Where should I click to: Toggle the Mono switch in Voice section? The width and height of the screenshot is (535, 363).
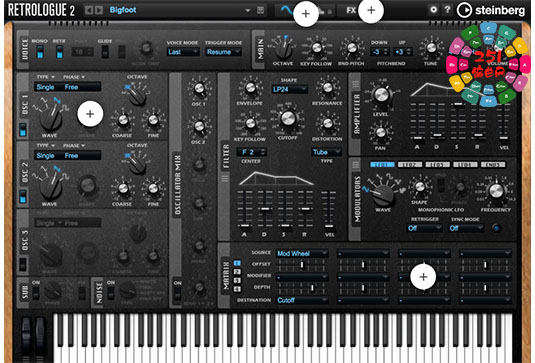[x=40, y=52]
